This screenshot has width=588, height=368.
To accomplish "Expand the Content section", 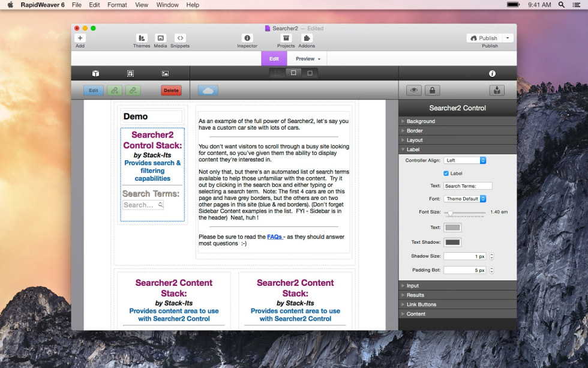I will [x=457, y=313].
